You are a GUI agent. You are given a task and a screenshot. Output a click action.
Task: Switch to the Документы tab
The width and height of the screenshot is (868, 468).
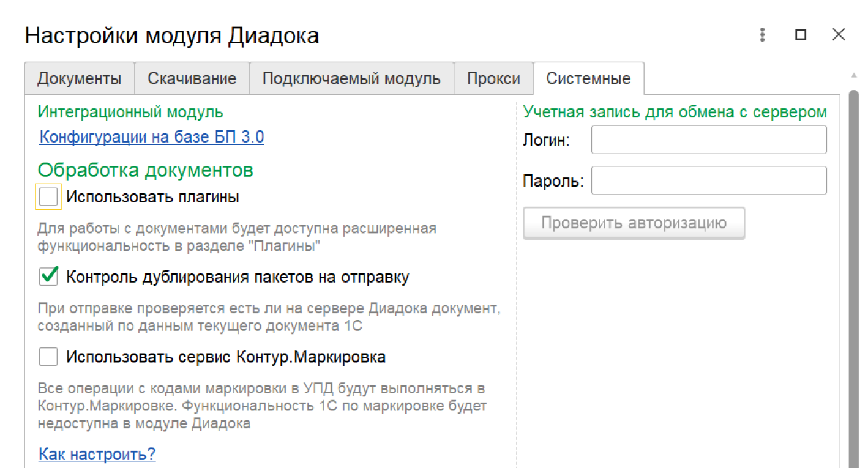pos(80,78)
